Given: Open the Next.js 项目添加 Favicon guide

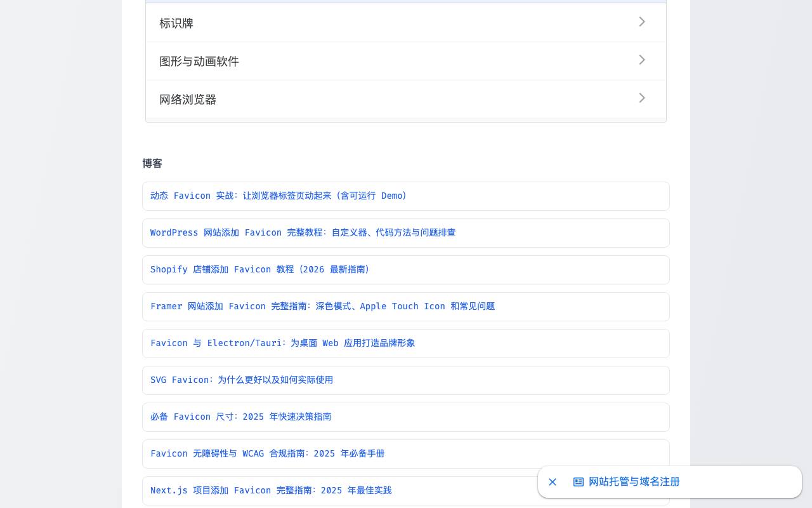Looking at the screenshot, I should point(271,490).
